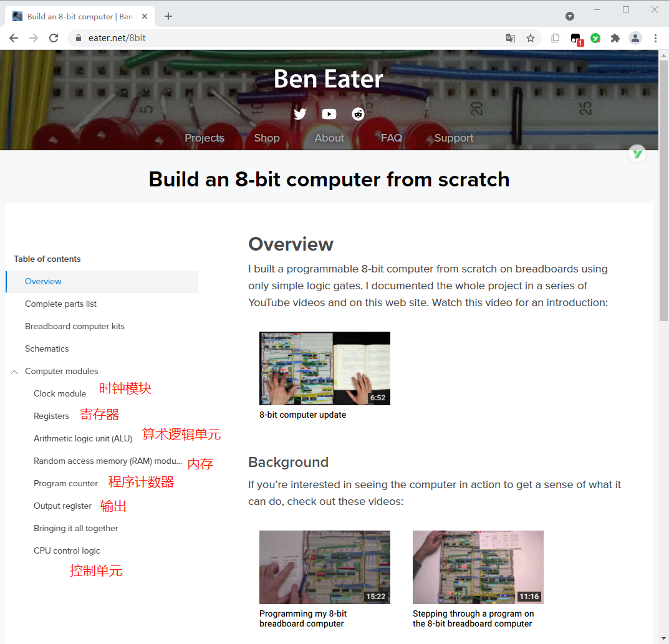Go back to the previous page
Image resolution: width=669 pixels, height=644 pixels.
click(14, 38)
